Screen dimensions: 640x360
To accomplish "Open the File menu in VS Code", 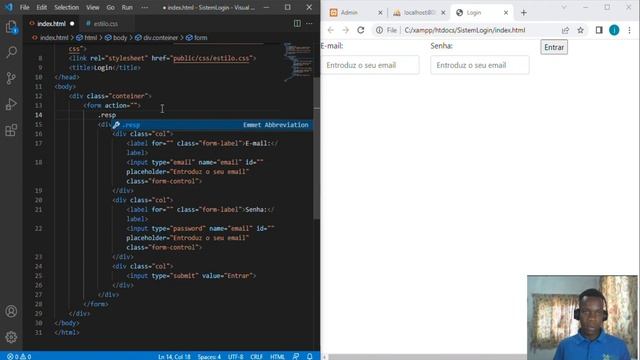I will coord(24,7).
